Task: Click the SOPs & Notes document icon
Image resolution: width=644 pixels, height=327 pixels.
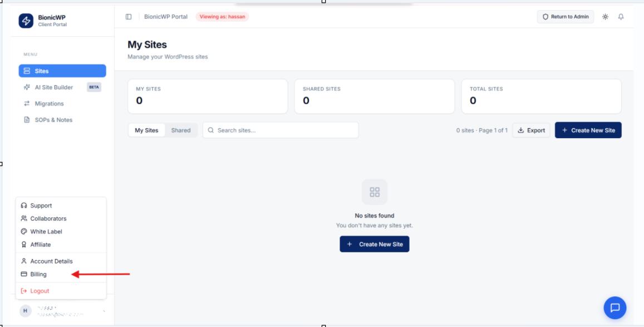Action: (x=27, y=120)
